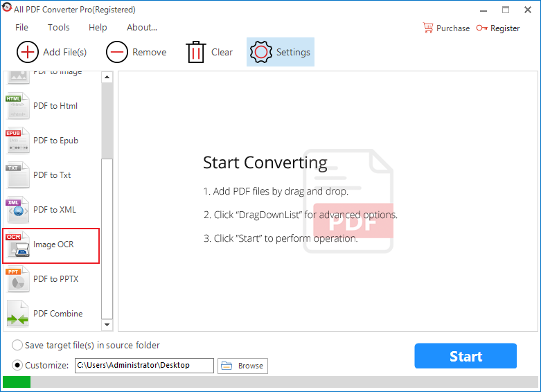Select the Customize output folder radio button
Screen dimensions: 541x392
(17, 365)
